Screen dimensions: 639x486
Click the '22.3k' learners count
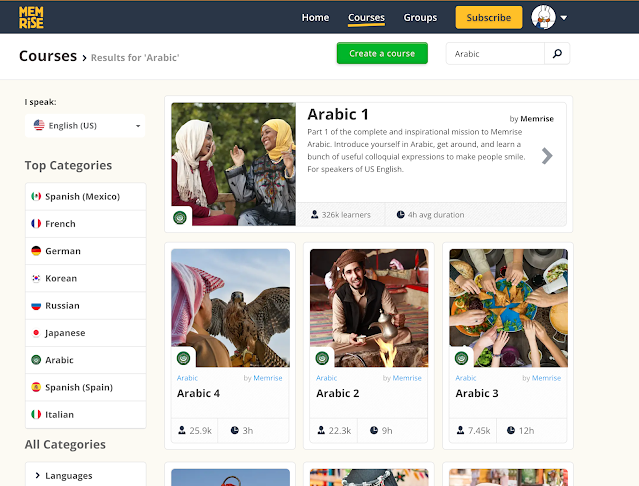pyautogui.click(x=340, y=431)
